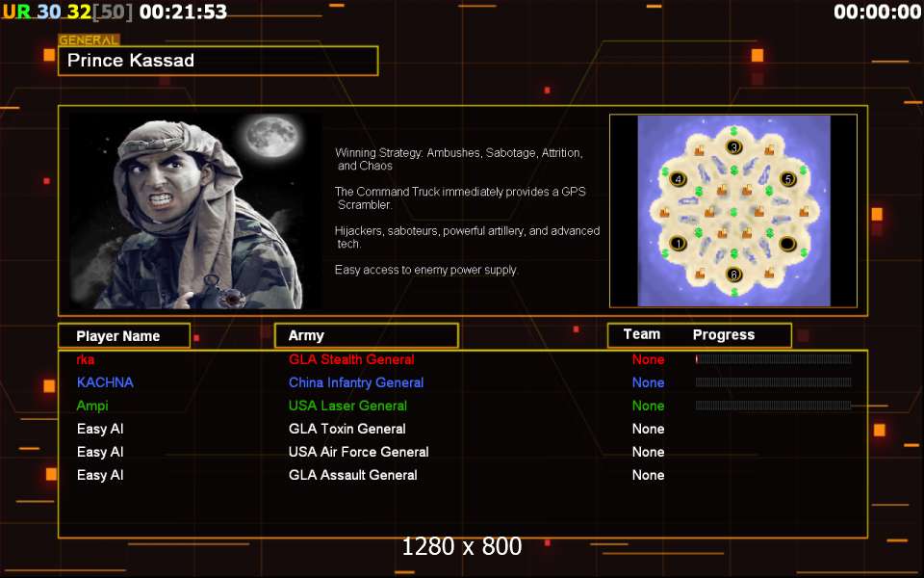Click Easy AI on the GLA Assault General row
This screenshot has width=924, height=578.
pyautogui.click(x=100, y=475)
